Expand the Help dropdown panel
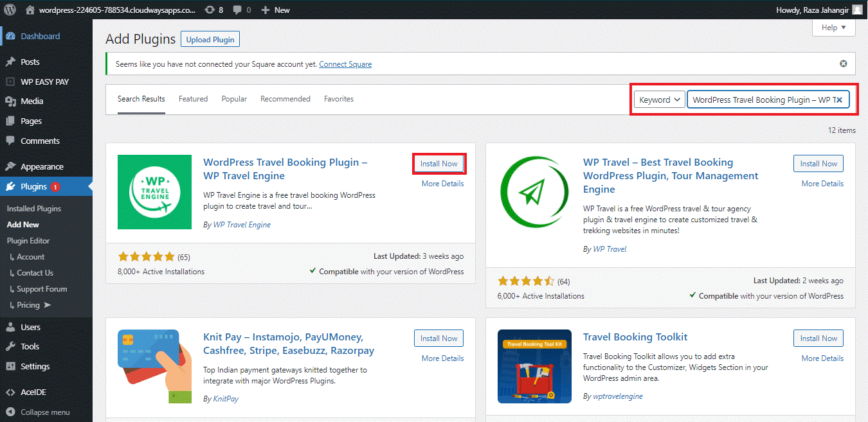 (x=833, y=27)
